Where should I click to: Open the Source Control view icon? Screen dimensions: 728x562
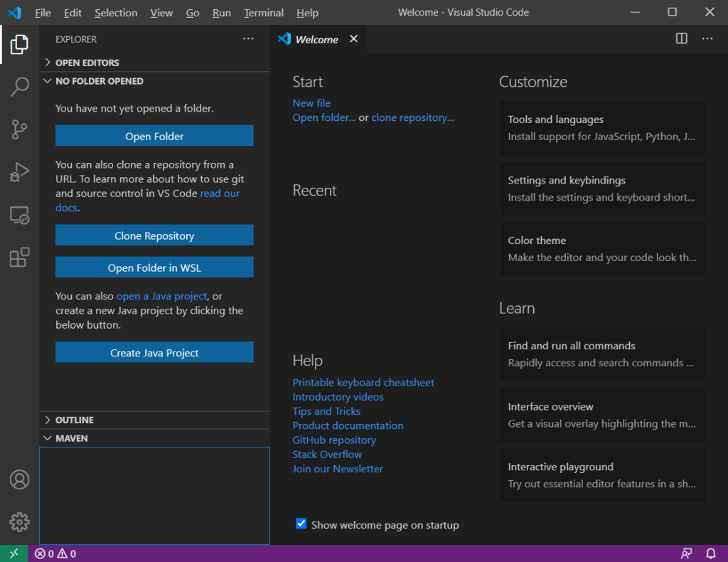[19, 129]
